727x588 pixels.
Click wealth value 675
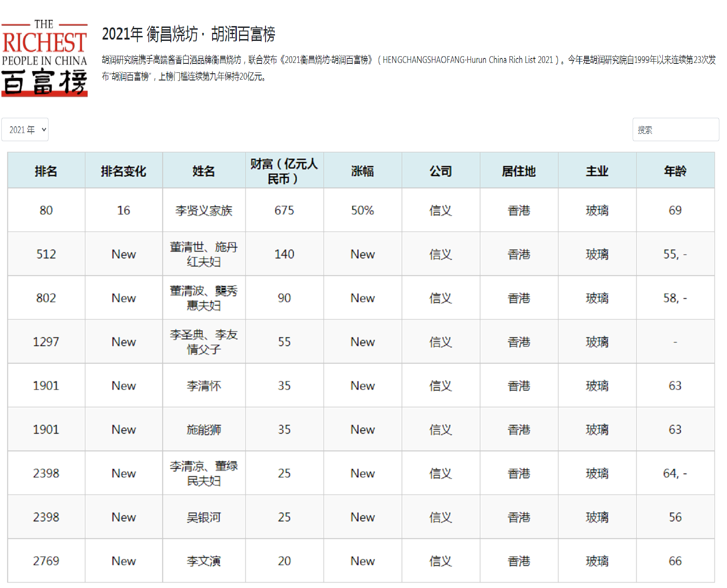point(284,210)
